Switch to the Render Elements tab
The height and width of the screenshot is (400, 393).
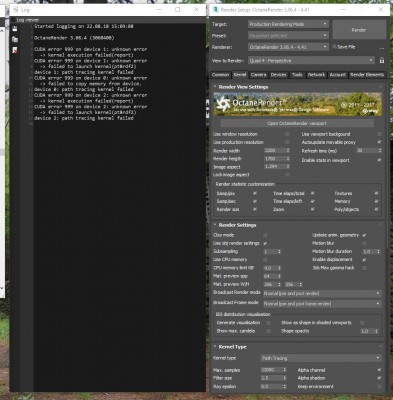coord(367,75)
